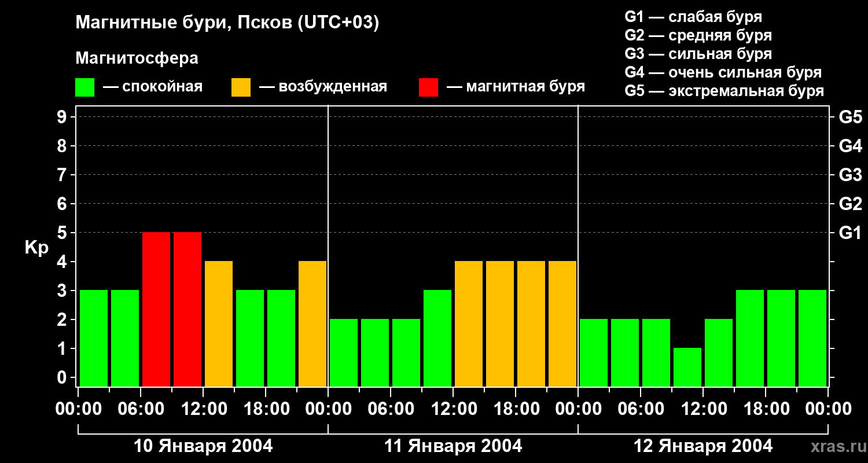Click the G1 label on right axis
Screen dimensions: 868x463
[x=850, y=233]
